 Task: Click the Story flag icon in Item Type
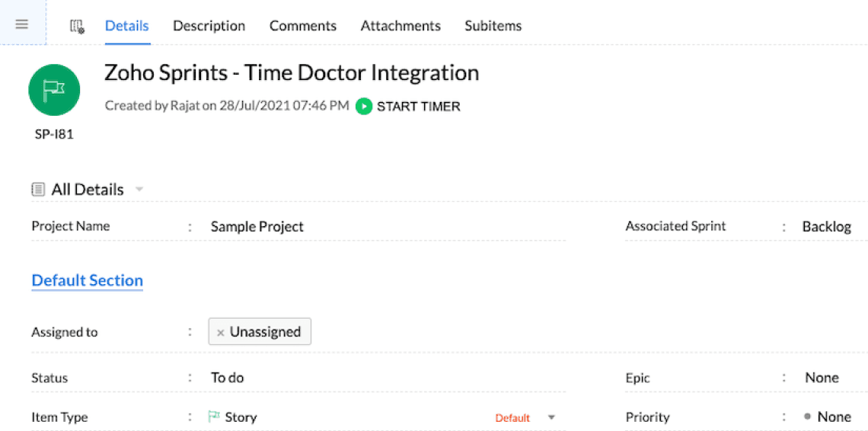coord(215,417)
